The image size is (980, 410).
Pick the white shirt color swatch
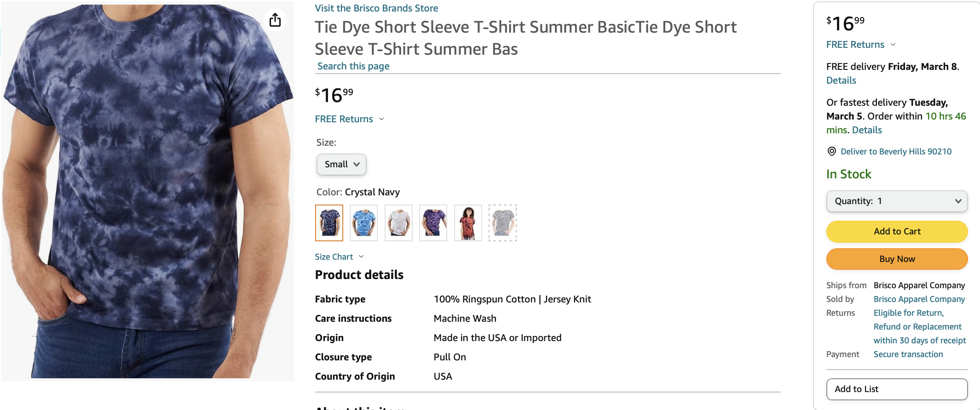click(398, 222)
